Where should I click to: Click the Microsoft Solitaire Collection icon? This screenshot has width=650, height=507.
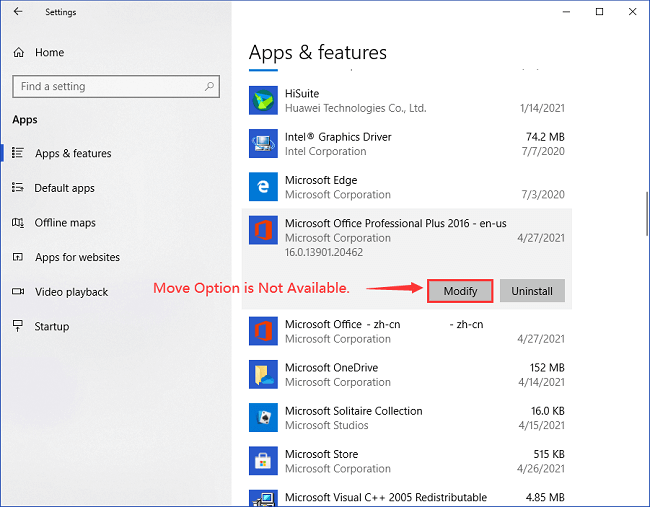click(263, 418)
